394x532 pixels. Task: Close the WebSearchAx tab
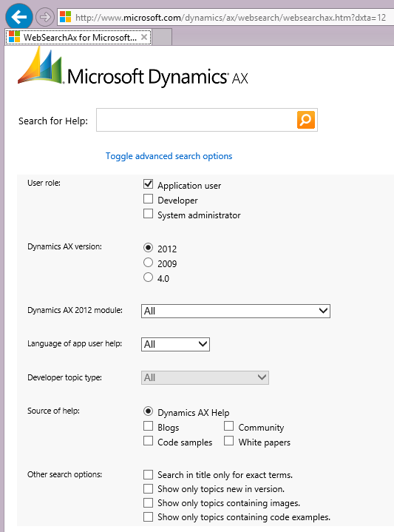point(144,37)
